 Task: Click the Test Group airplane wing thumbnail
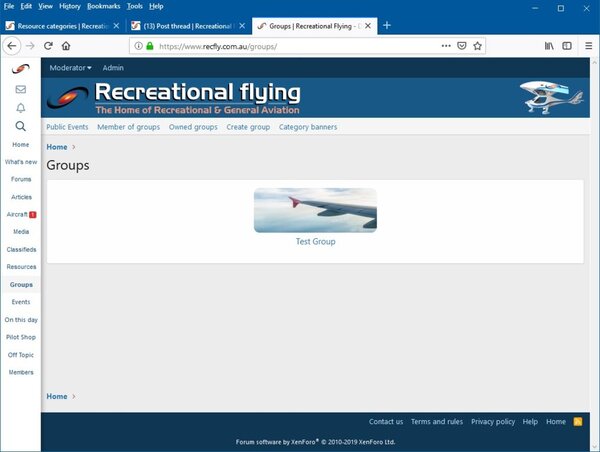point(315,210)
